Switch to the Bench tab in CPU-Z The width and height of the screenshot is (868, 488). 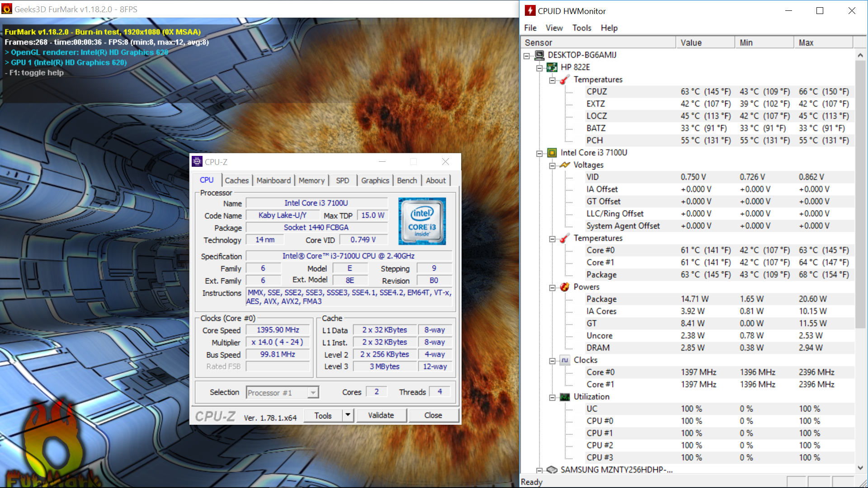[407, 180]
